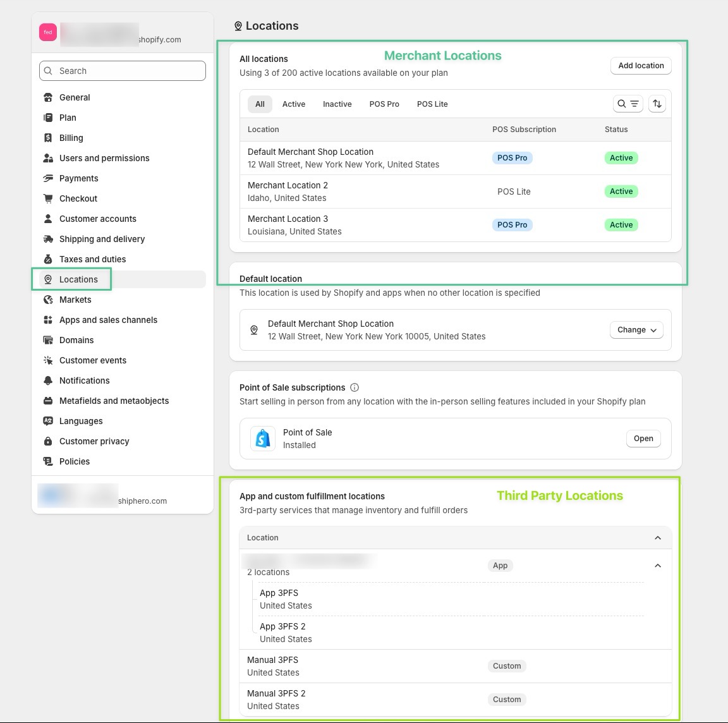Image resolution: width=728 pixels, height=723 pixels.
Task: Select the POS Pro filter tab
Action: click(384, 104)
